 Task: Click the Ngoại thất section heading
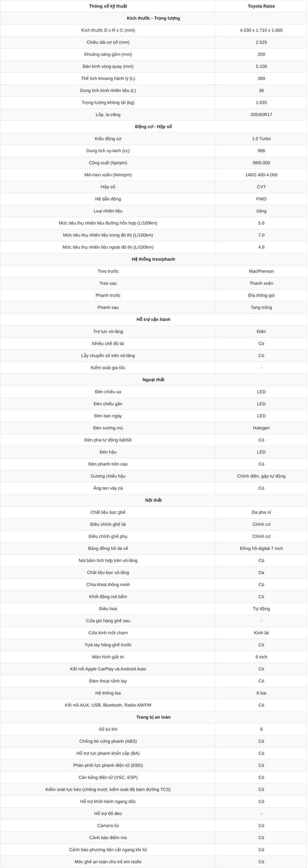click(153, 379)
